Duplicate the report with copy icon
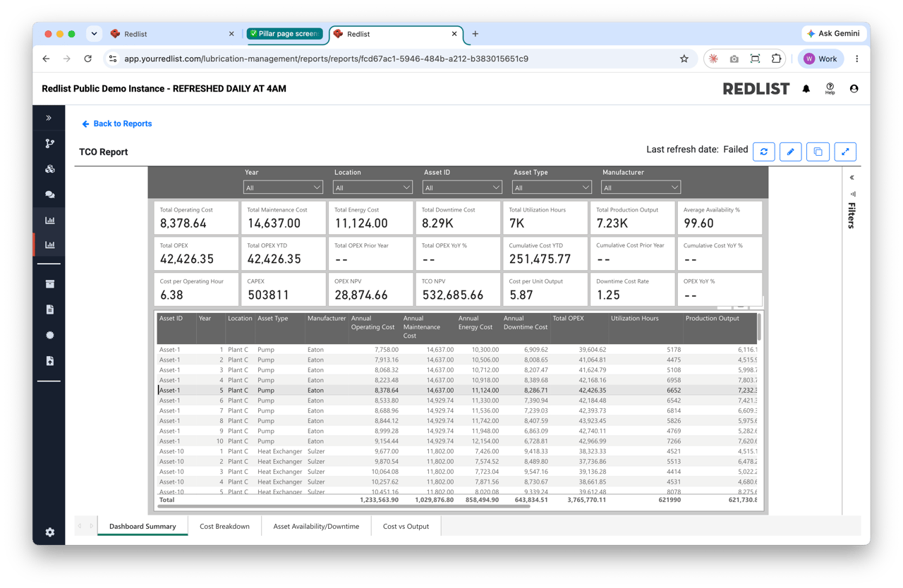Screen dimensions: 903x588 point(818,152)
